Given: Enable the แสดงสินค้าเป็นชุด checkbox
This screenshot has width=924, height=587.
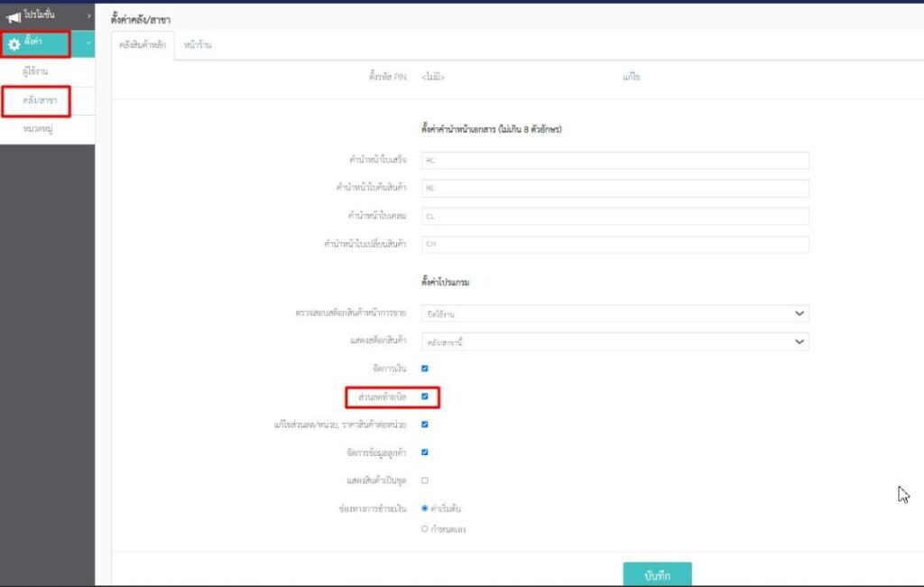Looking at the screenshot, I should (425, 480).
